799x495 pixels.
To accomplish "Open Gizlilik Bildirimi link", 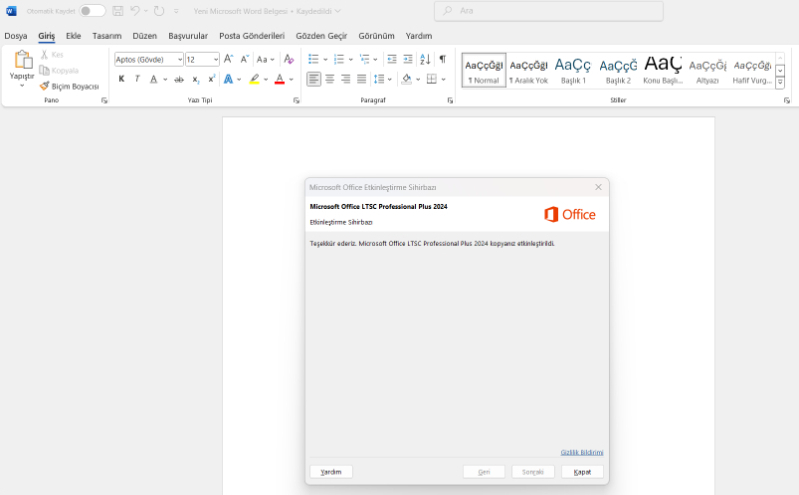I will [x=582, y=452].
